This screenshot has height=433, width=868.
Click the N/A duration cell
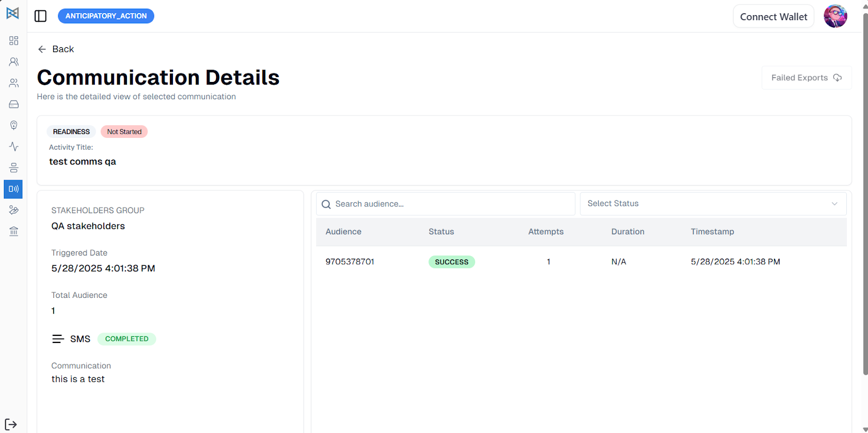tap(618, 262)
